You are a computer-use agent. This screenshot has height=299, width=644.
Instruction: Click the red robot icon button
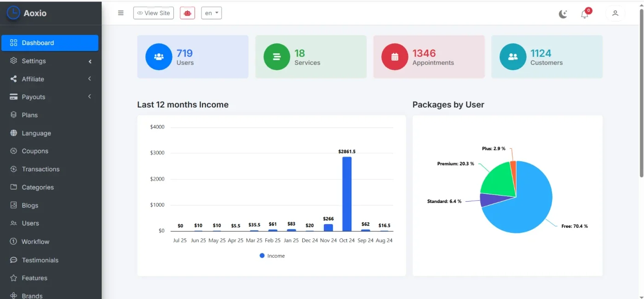187,13
